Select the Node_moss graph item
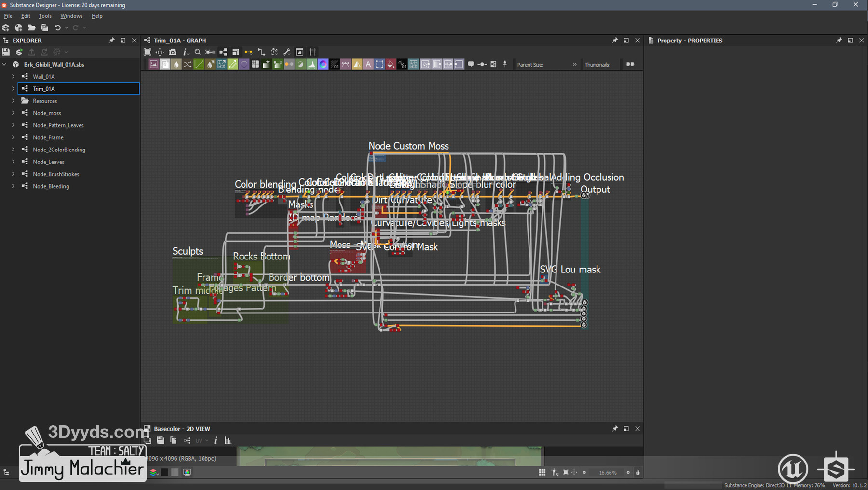Image resolution: width=868 pixels, height=490 pixels. [47, 113]
